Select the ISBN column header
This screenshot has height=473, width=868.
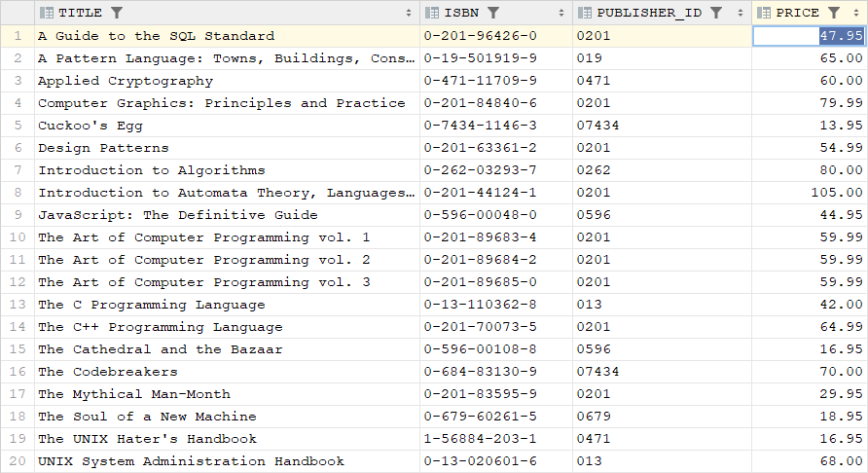(496, 13)
